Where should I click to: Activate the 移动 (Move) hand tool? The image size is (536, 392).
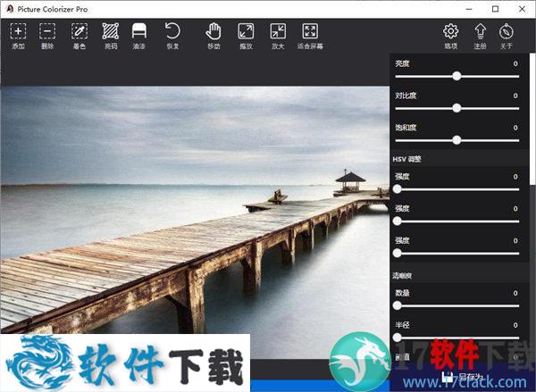pyautogui.click(x=214, y=32)
